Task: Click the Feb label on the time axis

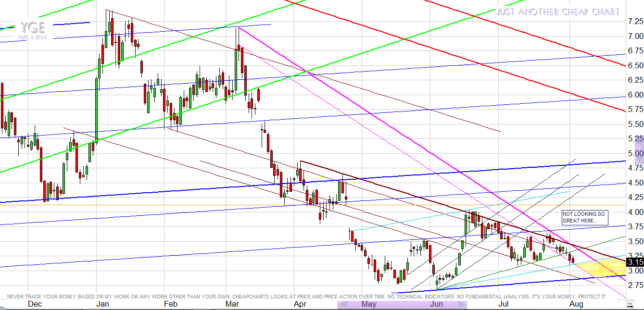Action: point(171,304)
